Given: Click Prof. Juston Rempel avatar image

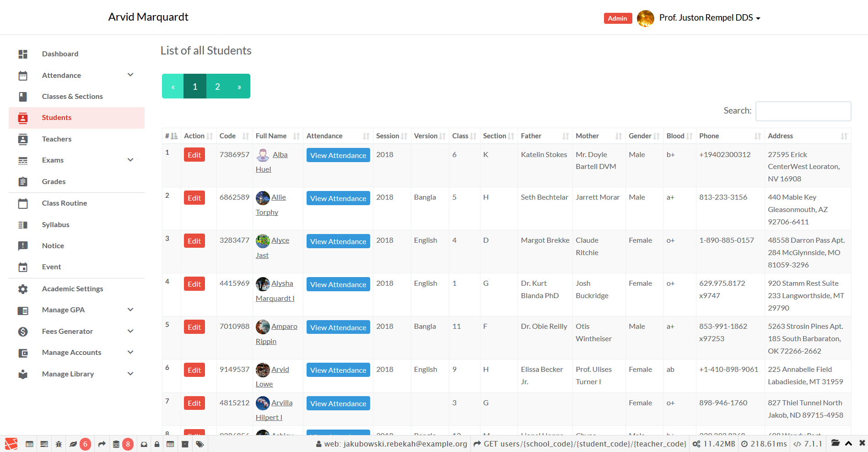Looking at the screenshot, I should [x=646, y=18].
